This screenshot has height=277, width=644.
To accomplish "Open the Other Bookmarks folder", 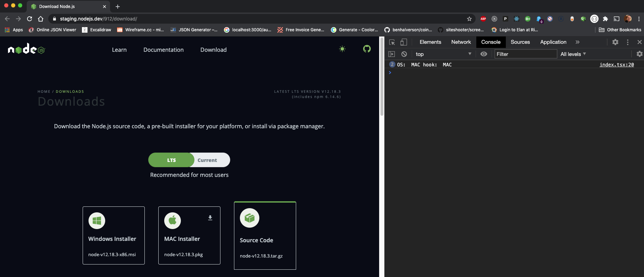I will click(x=620, y=30).
